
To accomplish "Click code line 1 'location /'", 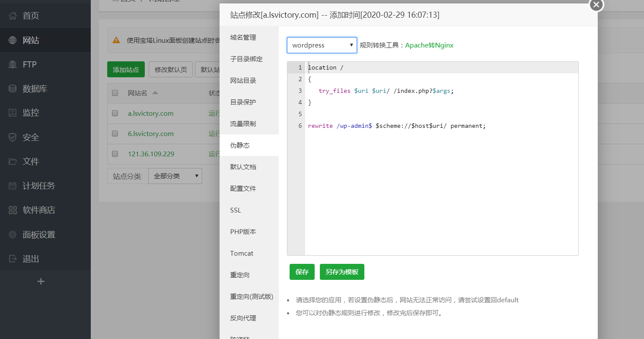I will (325, 67).
